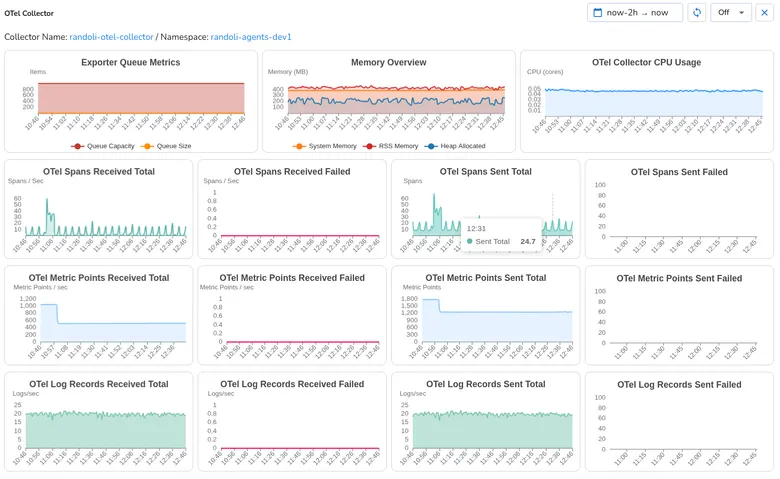
Task: Click the Exporter Queue Metrics title
Action: (x=130, y=62)
